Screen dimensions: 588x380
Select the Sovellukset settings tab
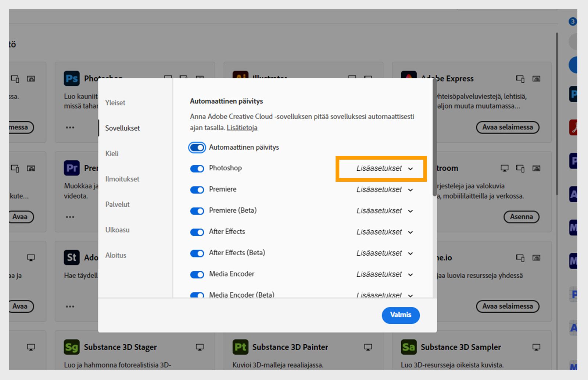pyautogui.click(x=122, y=128)
